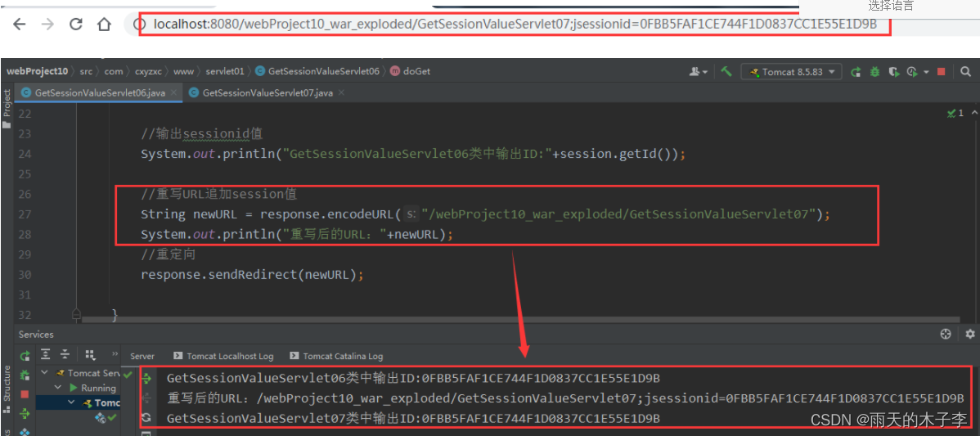The height and width of the screenshot is (436, 980).
Task: Rerun Tomcat with the green rerun icon
Action: click(x=856, y=72)
